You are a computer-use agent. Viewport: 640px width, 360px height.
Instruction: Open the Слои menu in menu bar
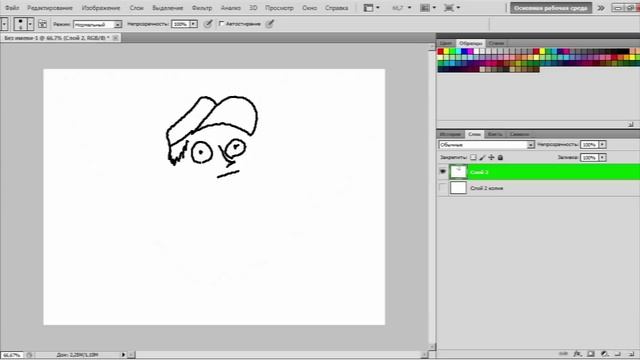[136, 8]
